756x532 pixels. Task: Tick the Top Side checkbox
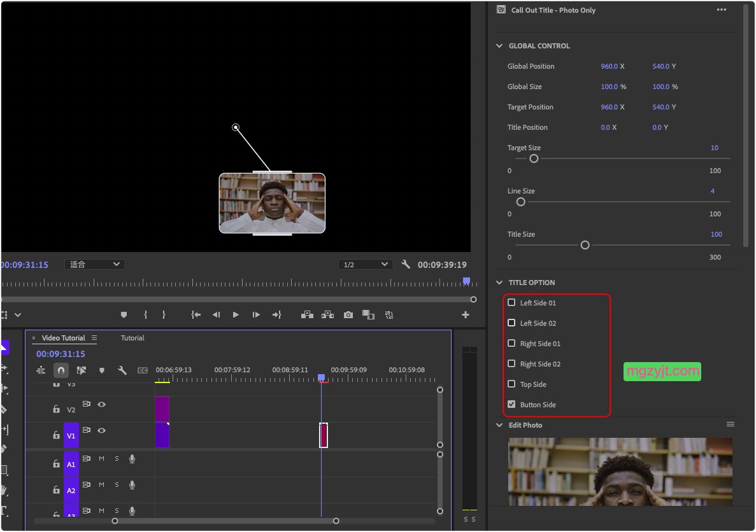pyautogui.click(x=511, y=384)
